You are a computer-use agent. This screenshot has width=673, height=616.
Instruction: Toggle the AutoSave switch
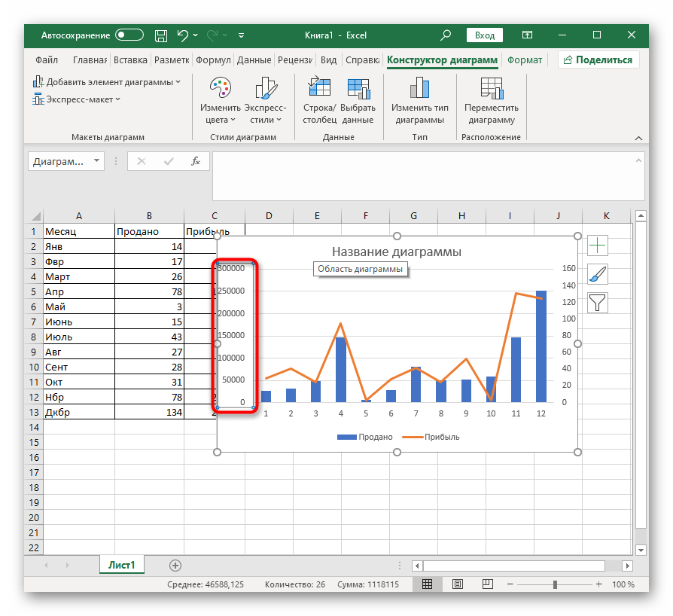(129, 35)
